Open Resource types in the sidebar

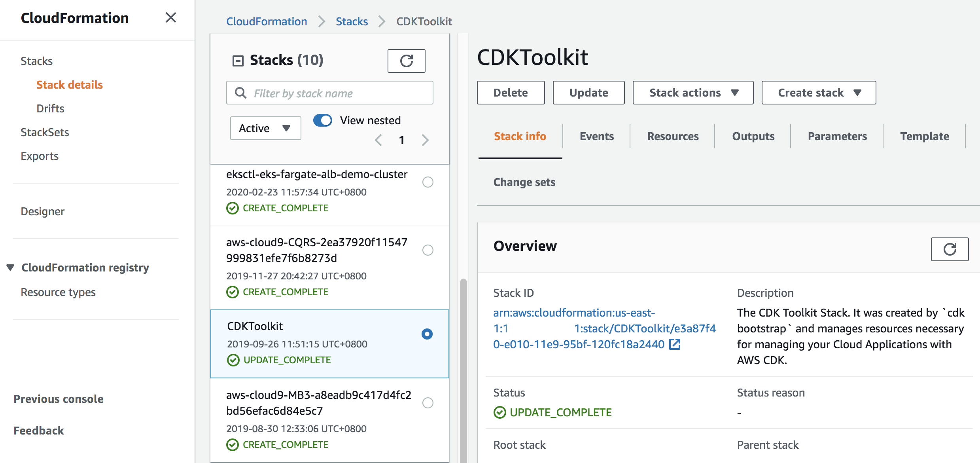(x=58, y=292)
